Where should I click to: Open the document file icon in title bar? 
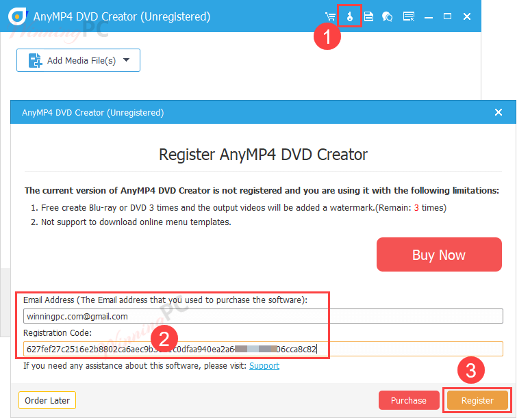[x=368, y=16]
